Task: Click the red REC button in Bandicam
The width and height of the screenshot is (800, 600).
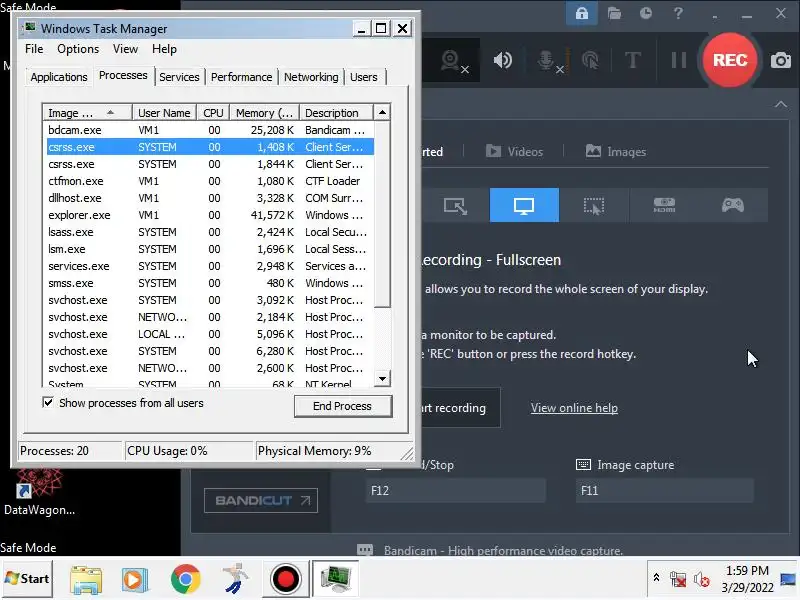Action: coord(730,60)
